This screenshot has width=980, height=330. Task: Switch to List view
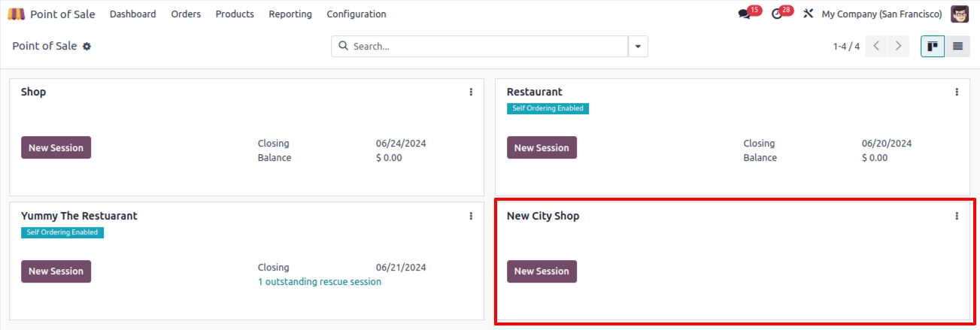coord(957,46)
